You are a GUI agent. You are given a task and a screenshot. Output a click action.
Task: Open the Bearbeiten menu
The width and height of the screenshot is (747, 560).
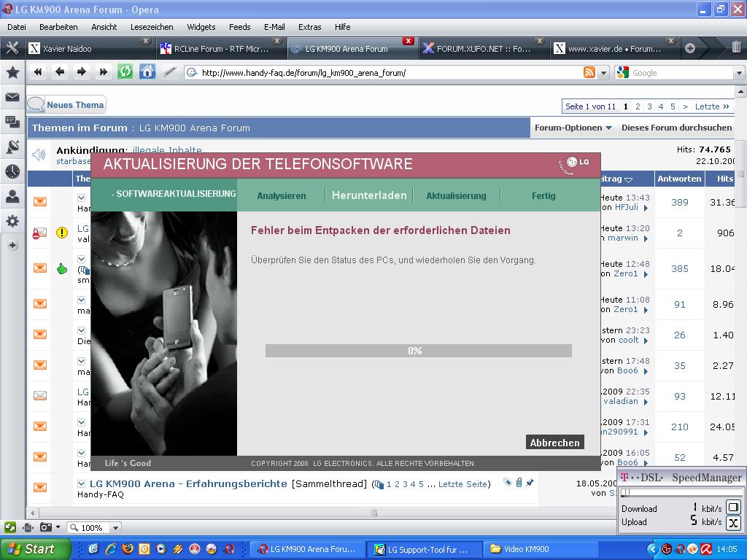tap(58, 27)
